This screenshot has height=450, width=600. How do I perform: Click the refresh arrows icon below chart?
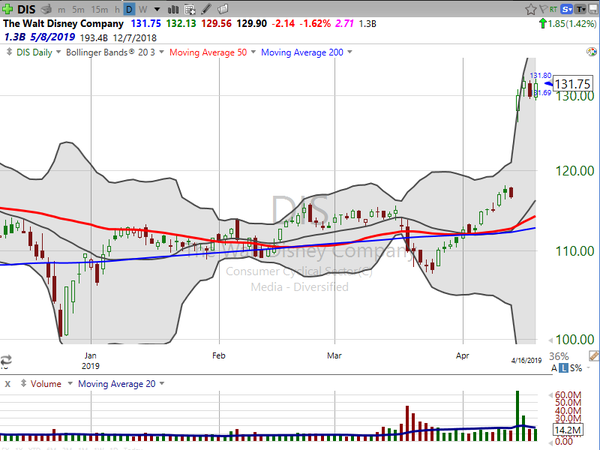(6, 360)
